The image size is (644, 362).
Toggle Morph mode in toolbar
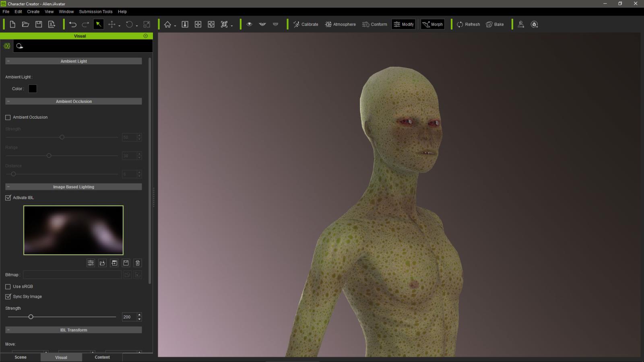pyautogui.click(x=433, y=24)
